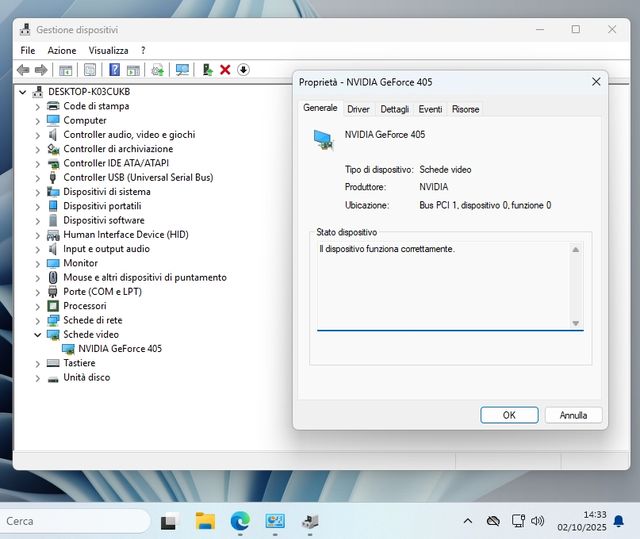This screenshot has height=539, width=640.
Task: Switch to the Dettagli tab
Action: 395,109
